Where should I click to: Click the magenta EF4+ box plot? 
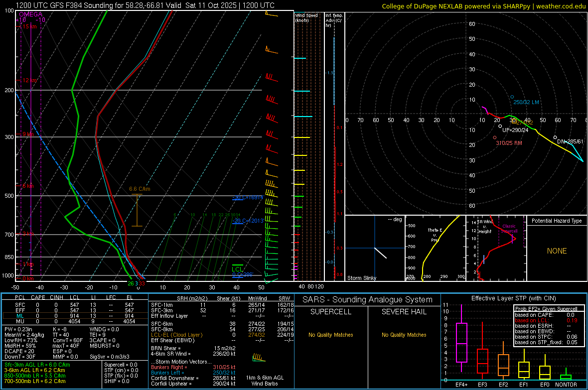461,339
